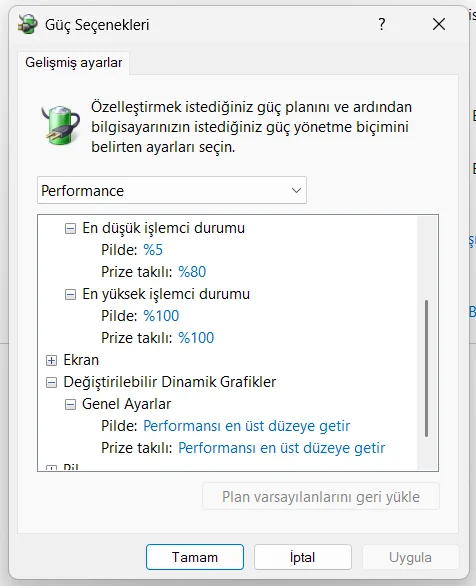Collapse Değiştirilebilir Dinamik Grafikler node
The height and width of the screenshot is (586, 476).
[52, 383]
